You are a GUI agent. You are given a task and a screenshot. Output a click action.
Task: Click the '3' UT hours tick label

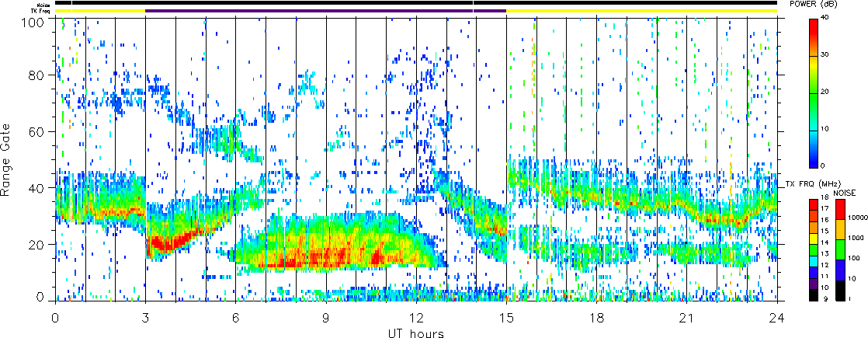coord(146,318)
